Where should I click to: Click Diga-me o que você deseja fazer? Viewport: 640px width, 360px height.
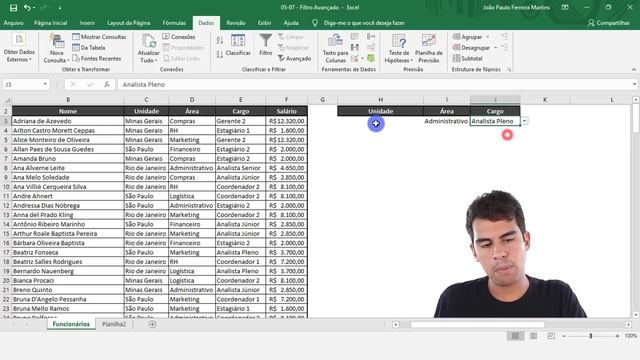364,23
